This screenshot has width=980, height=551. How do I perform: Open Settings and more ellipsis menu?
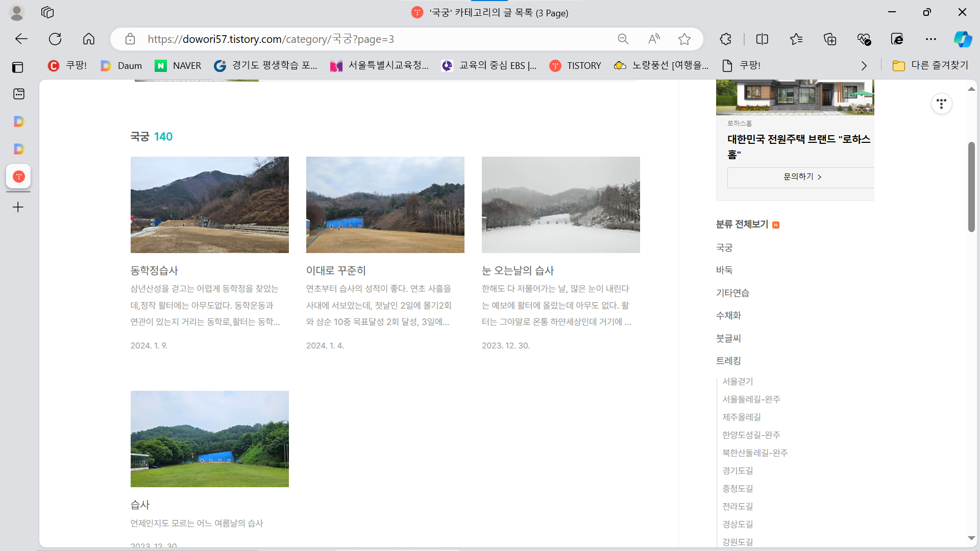point(931,39)
